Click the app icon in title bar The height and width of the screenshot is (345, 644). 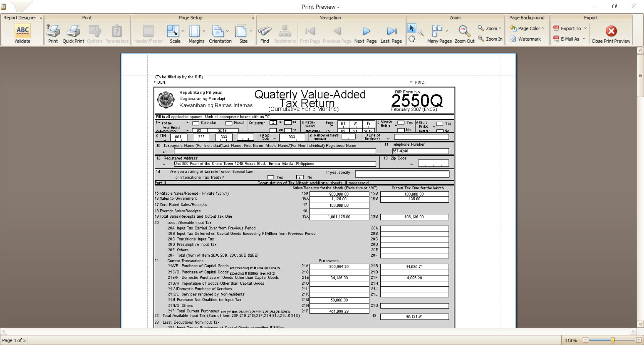[3, 6]
